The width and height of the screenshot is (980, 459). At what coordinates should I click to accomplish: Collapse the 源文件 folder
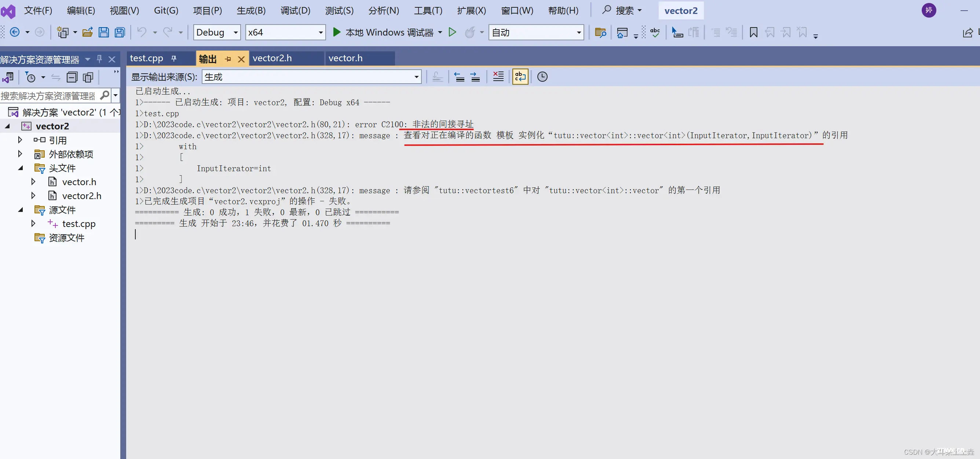point(21,210)
